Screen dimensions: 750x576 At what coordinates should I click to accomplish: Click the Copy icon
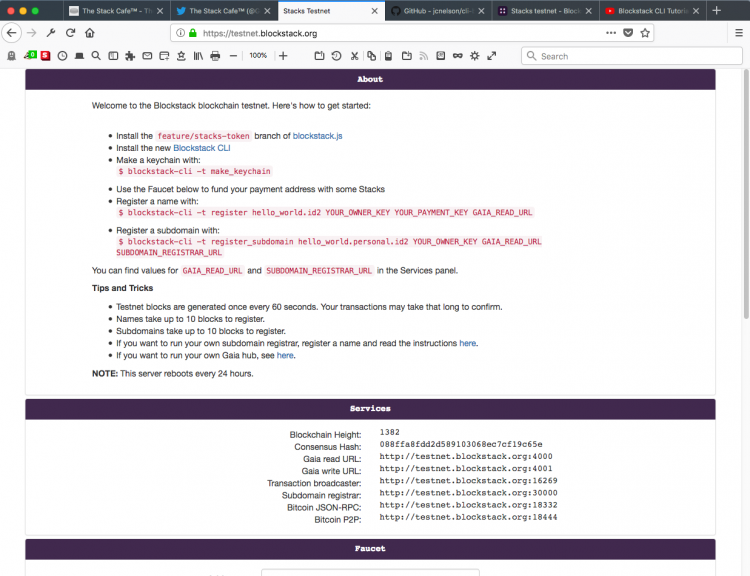(371, 56)
